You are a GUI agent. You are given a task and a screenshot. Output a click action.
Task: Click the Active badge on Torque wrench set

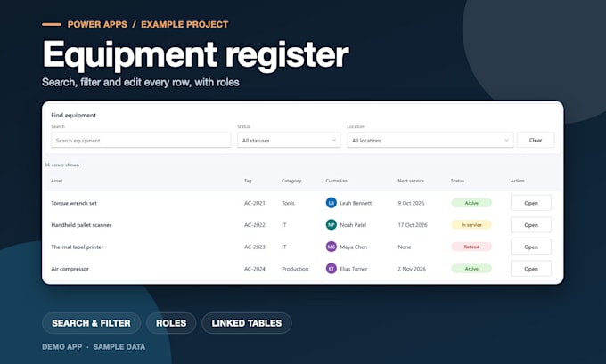pos(471,203)
